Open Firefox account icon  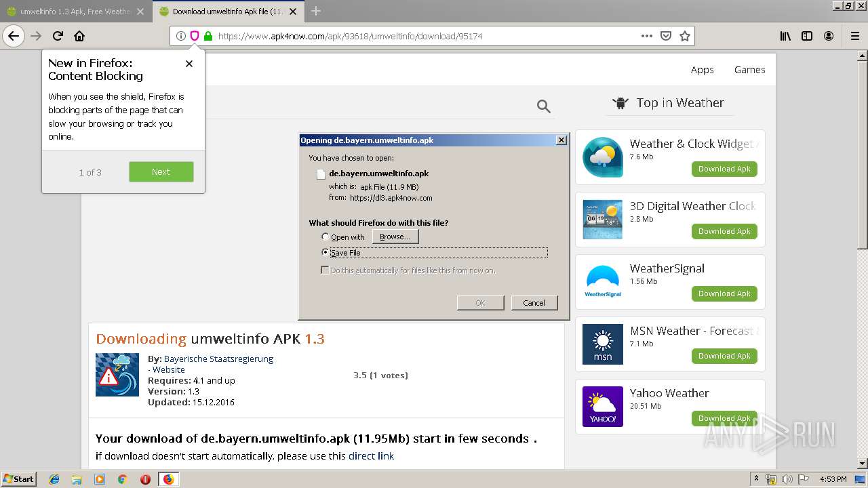pyautogui.click(x=829, y=36)
